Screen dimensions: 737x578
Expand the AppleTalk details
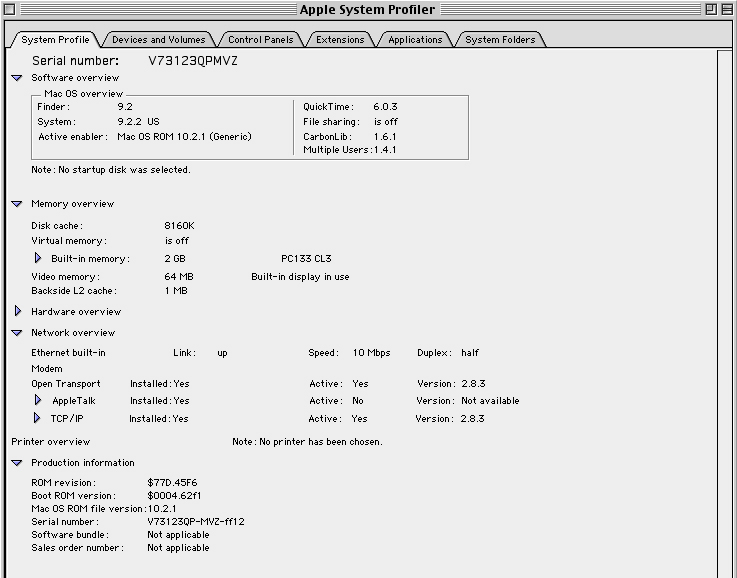38,400
